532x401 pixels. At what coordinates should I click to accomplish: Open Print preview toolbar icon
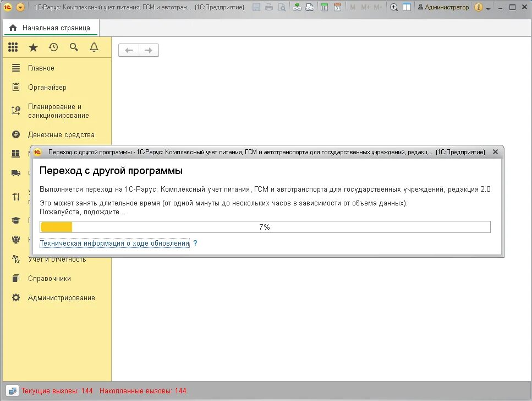[x=282, y=7]
